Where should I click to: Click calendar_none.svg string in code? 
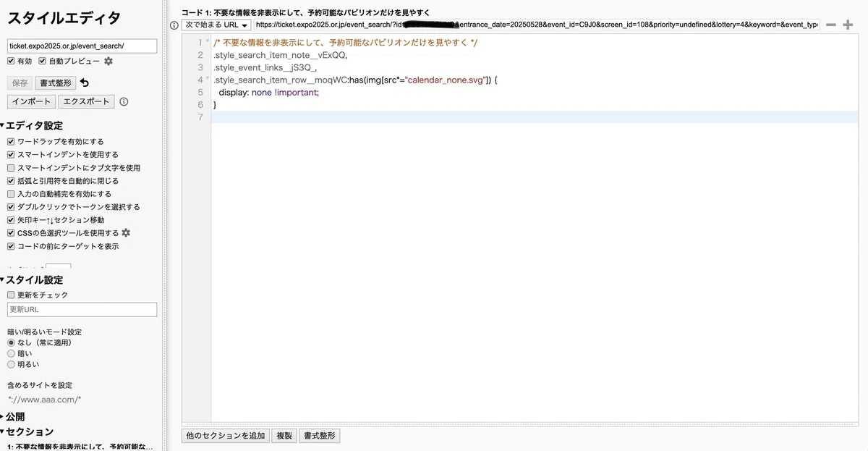click(445, 80)
